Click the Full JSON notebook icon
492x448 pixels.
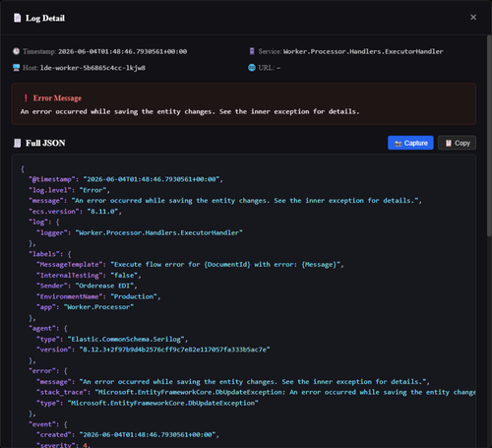(17, 143)
